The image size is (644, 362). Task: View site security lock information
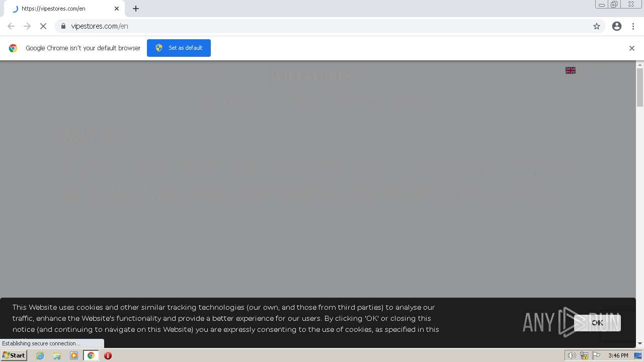coord(63,26)
